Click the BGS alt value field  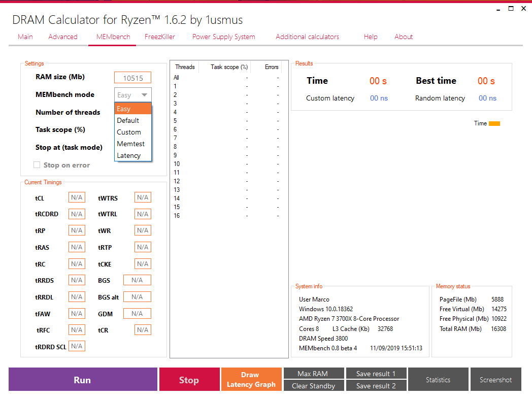coord(137,297)
